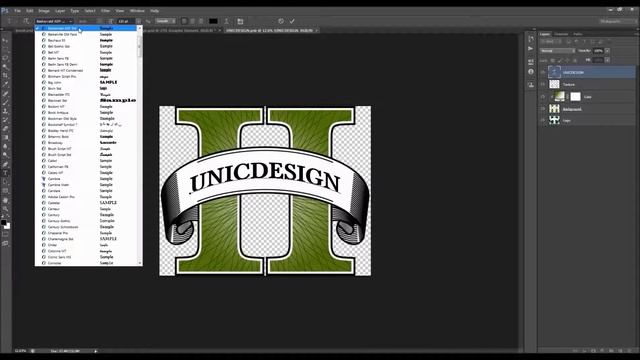Open the workspace switcher dropdown
The width and height of the screenshot is (640, 360).
pyautogui.click(x=618, y=21)
